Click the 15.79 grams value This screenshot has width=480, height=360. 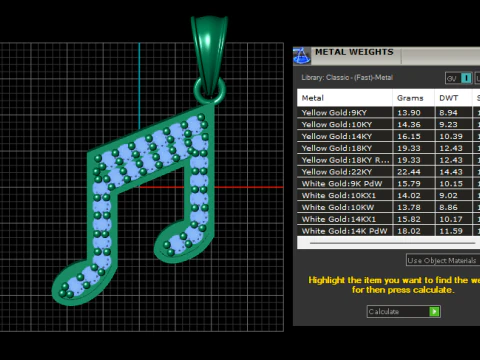pos(409,184)
